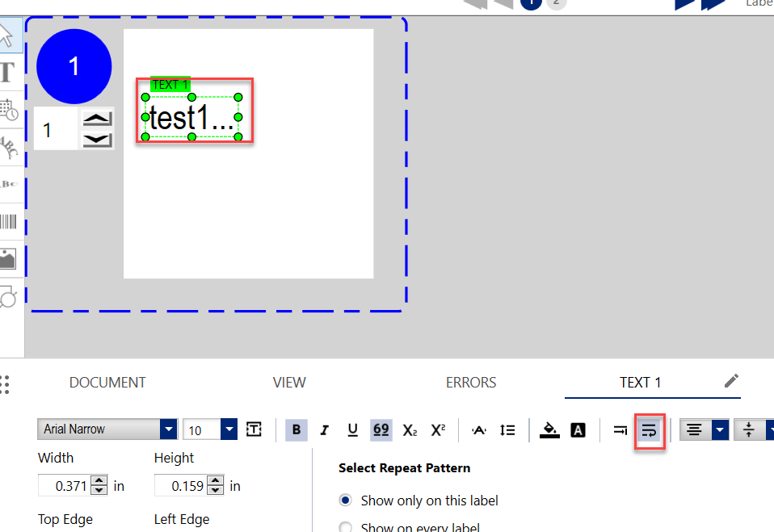This screenshot has width=774, height=532.
Task: Click pencil to rename TEXT 1
Action: 731,381
